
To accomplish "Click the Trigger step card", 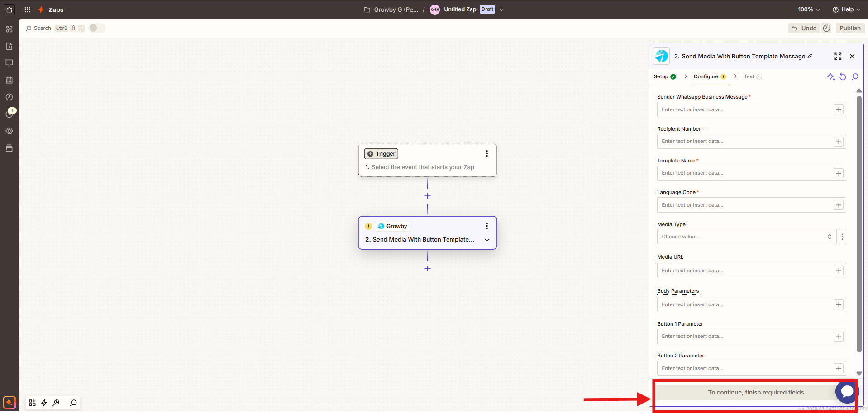I will tap(427, 160).
